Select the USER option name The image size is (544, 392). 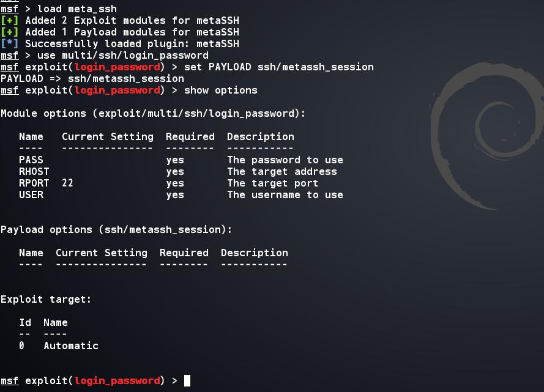[x=31, y=194]
